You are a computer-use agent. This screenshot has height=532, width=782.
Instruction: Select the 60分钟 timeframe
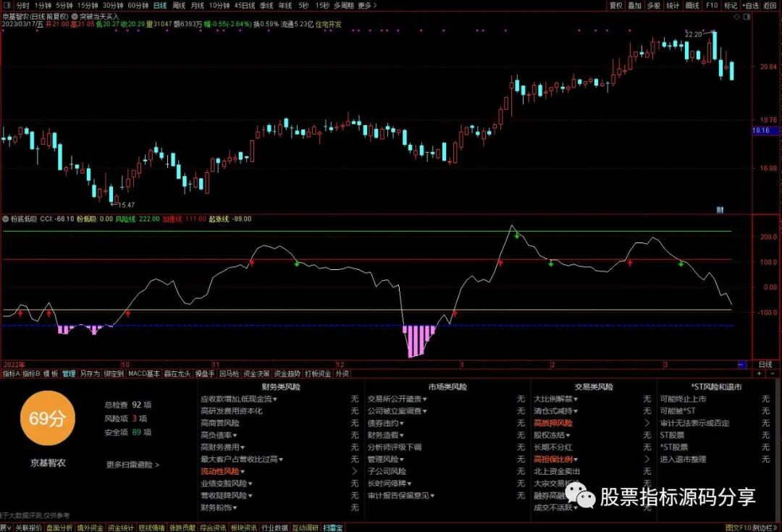pos(138,6)
